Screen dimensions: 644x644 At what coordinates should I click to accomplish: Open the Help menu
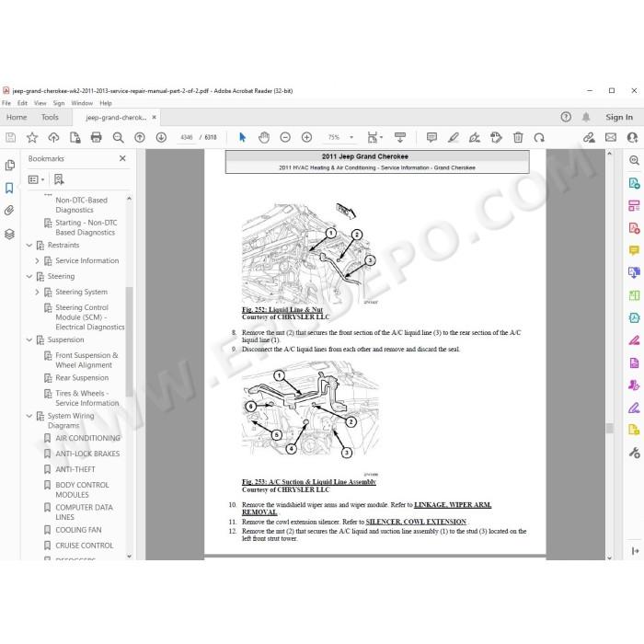(106, 103)
